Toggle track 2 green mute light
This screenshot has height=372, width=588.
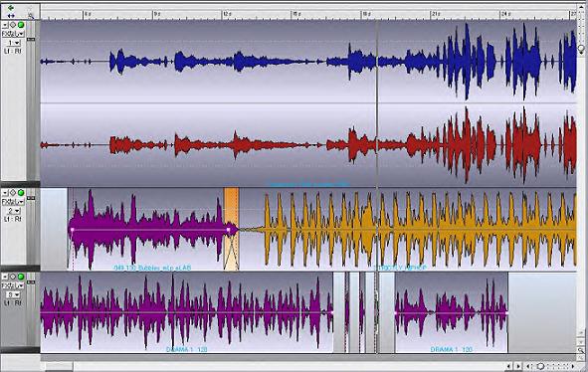point(21,192)
